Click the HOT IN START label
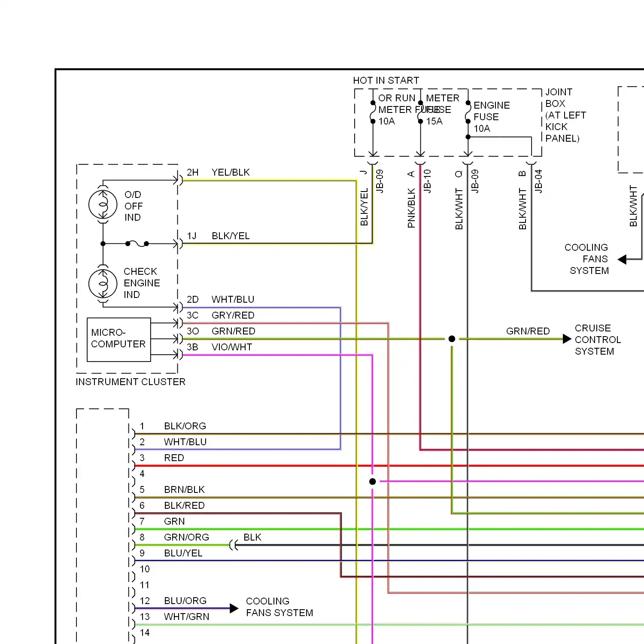This screenshot has width=644, height=644. (x=386, y=80)
